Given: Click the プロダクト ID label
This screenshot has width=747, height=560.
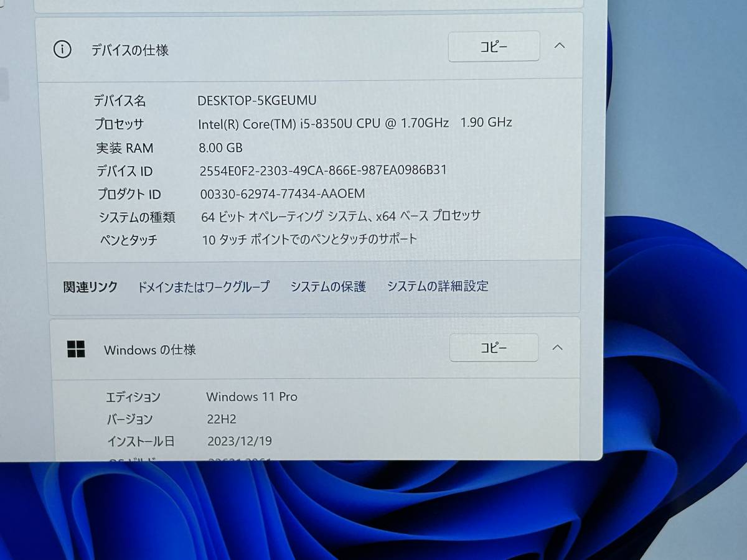Looking at the screenshot, I should [129, 194].
